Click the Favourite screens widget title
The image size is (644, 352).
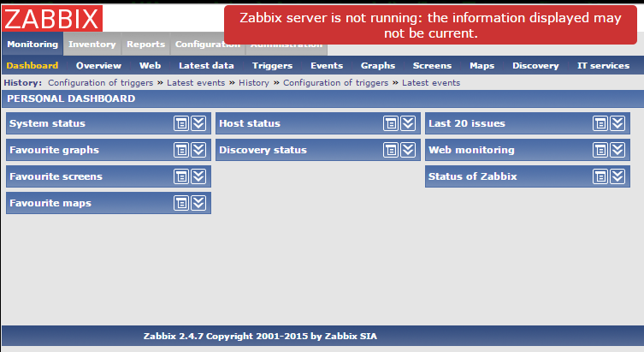(x=56, y=176)
